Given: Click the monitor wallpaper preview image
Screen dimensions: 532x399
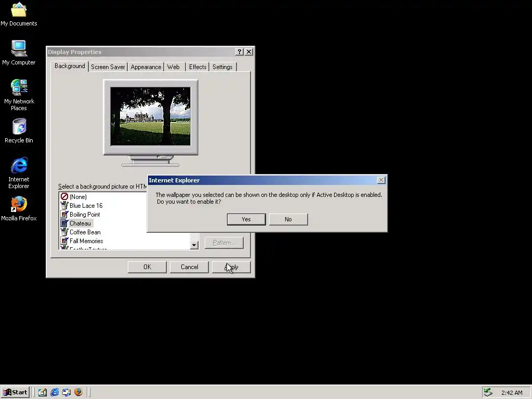Looking at the screenshot, I should [150, 116].
